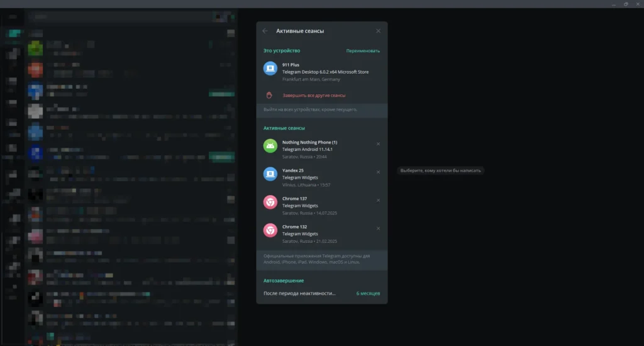Minimize the Telegram window
The height and width of the screenshot is (346, 644).
(x=614, y=4)
